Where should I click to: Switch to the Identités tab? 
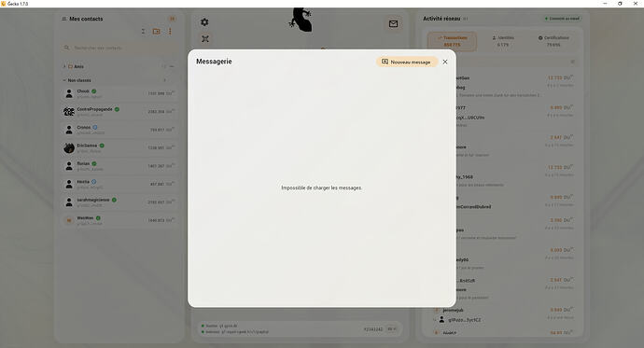503,41
